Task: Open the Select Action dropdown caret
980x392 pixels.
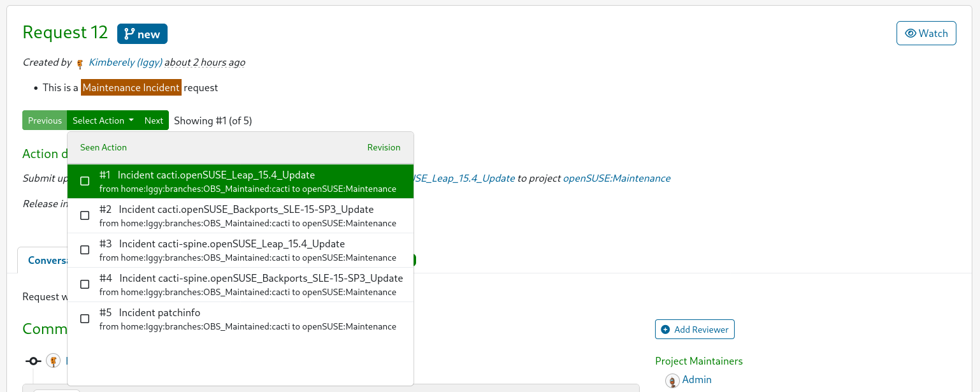Action: click(132, 120)
